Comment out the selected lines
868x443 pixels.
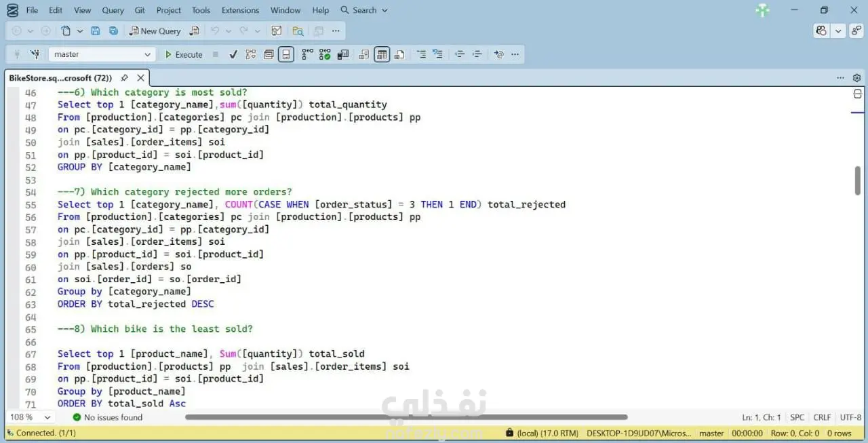tap(421, 54)
